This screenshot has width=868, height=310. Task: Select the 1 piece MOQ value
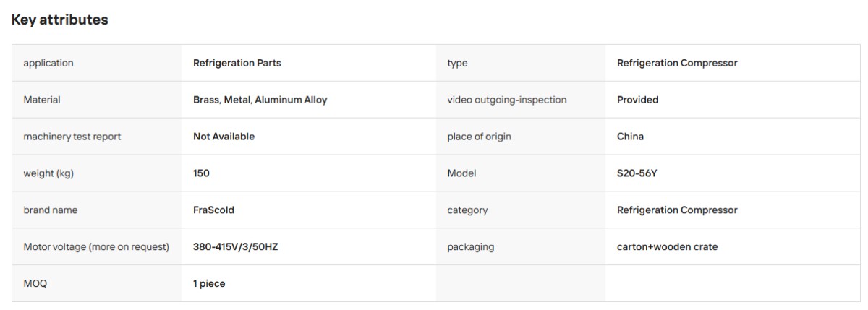209,284
